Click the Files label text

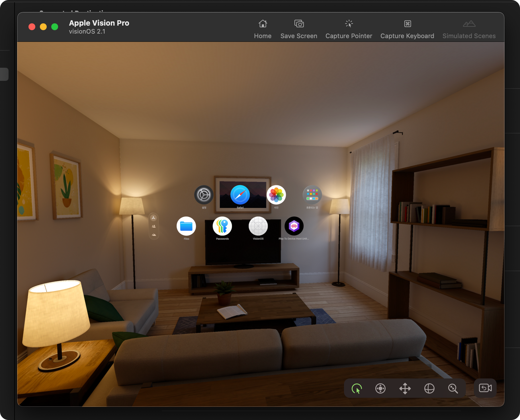[x=187, y=239]
